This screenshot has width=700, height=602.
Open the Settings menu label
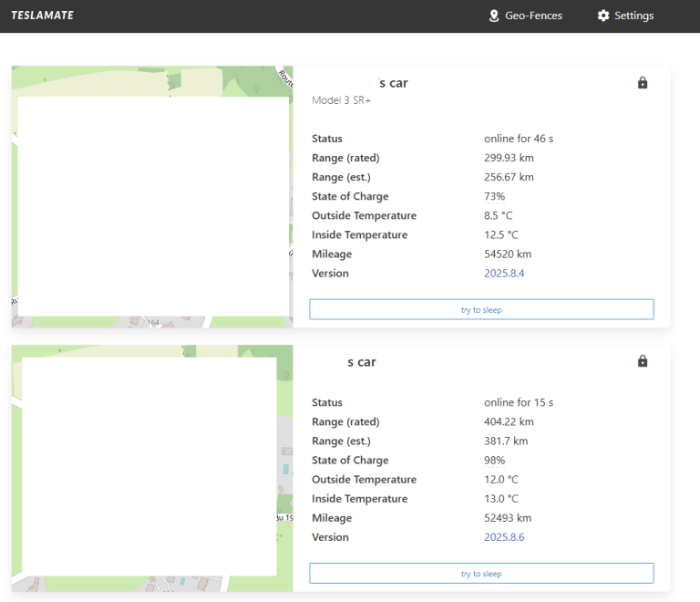pyautogui.click(x=633, y=16)
